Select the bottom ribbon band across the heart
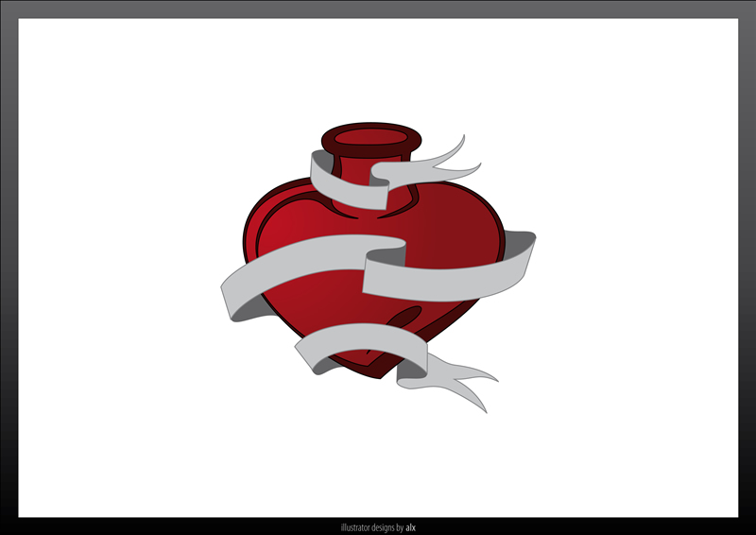 (359, 342)
